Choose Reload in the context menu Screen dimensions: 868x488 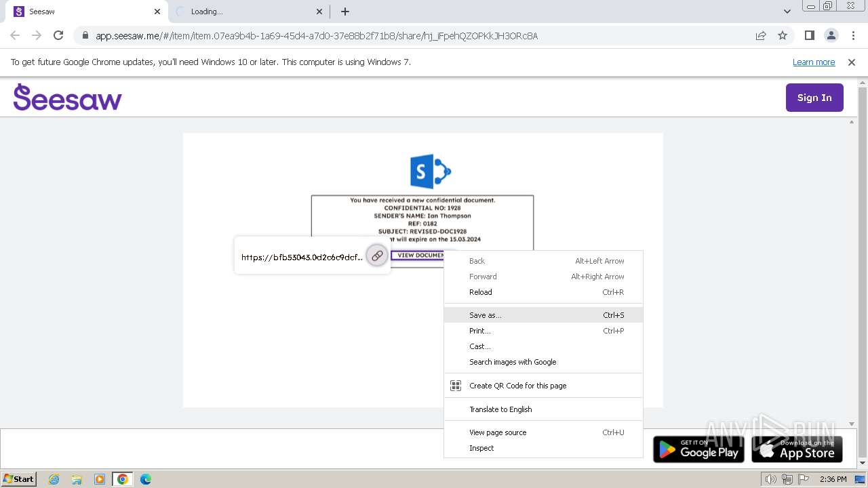(x=543, y=292)
